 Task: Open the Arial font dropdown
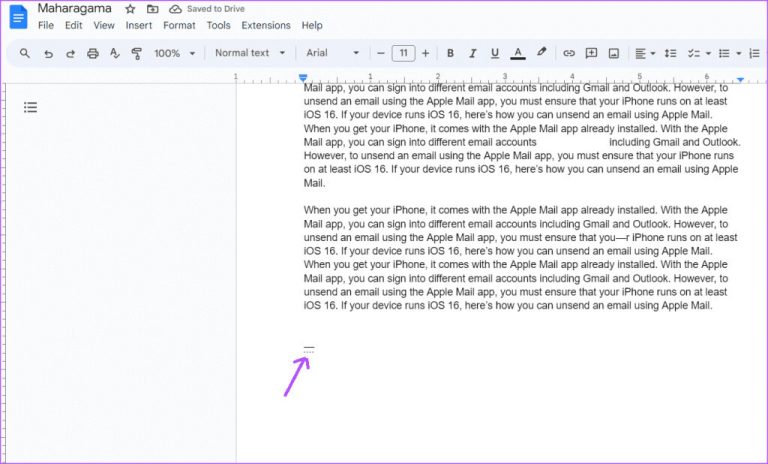pos(333,53)
